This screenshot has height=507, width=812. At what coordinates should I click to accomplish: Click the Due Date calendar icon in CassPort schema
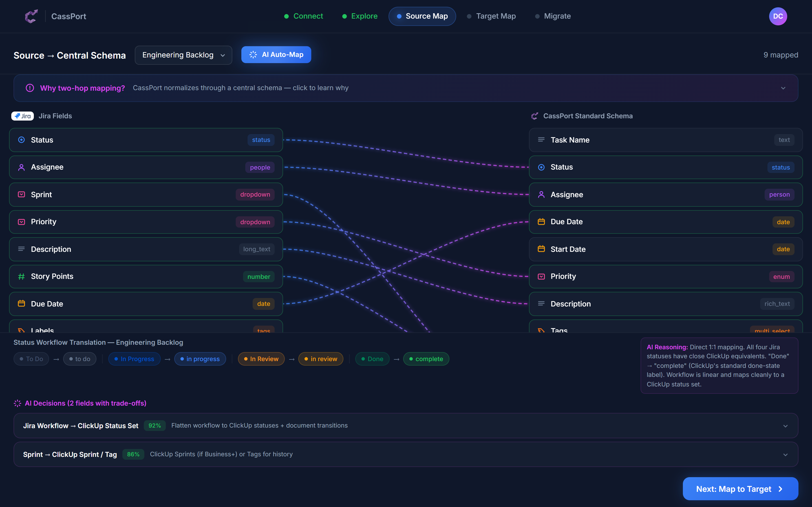pos(541,222)
